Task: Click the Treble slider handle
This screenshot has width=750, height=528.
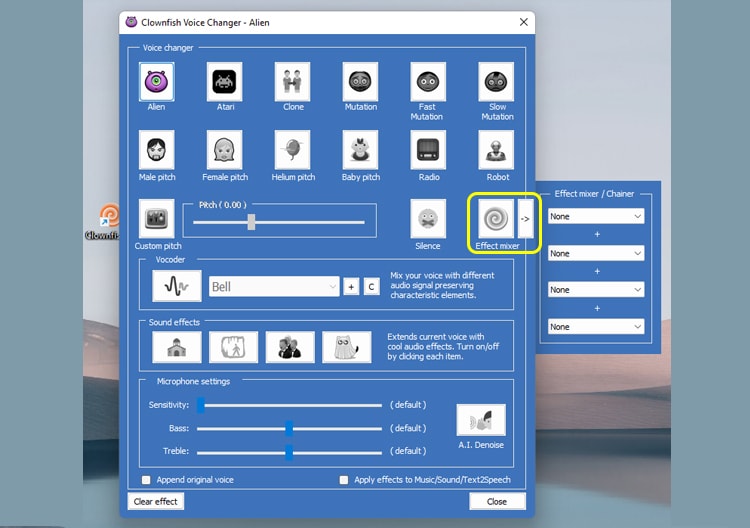Action: click(289, 451)
